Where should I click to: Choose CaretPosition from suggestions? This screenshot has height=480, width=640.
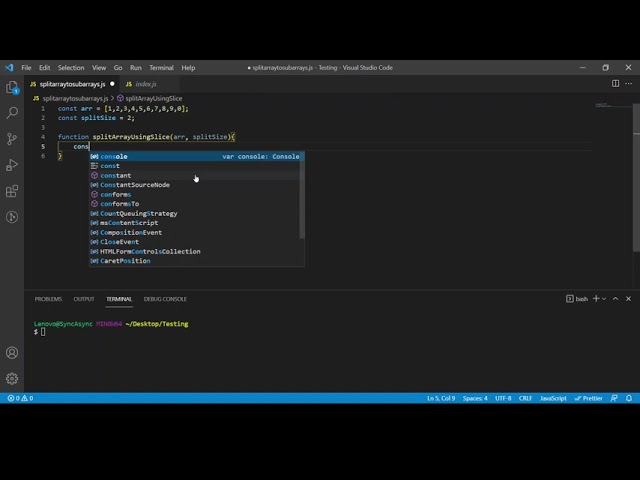click(195, 261)
